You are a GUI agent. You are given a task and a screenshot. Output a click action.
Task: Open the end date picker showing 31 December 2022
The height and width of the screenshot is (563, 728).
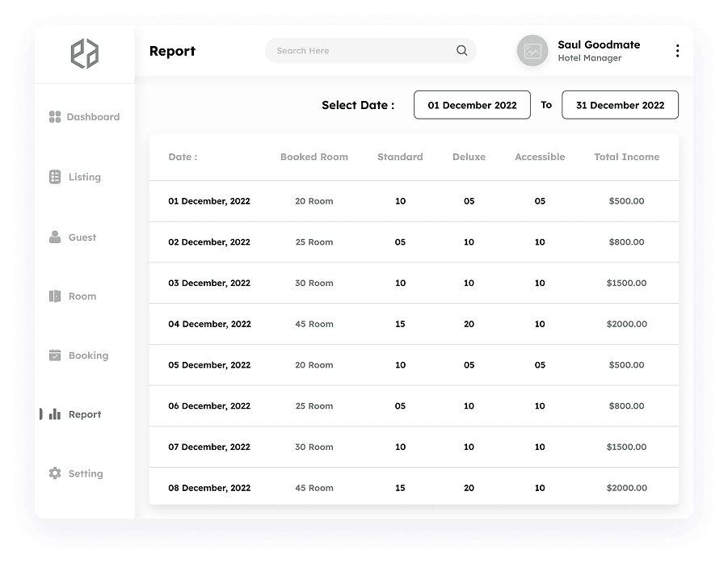coord(620,105)
